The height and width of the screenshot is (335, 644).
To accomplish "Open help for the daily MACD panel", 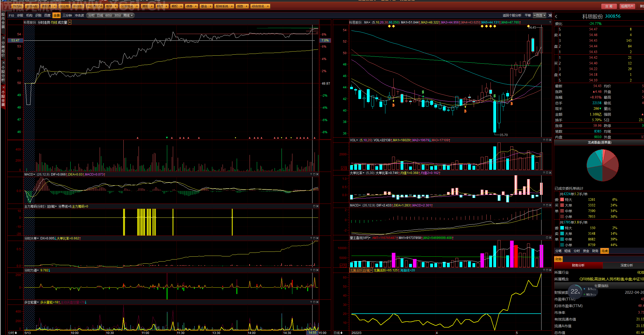I will pos(544,205).
